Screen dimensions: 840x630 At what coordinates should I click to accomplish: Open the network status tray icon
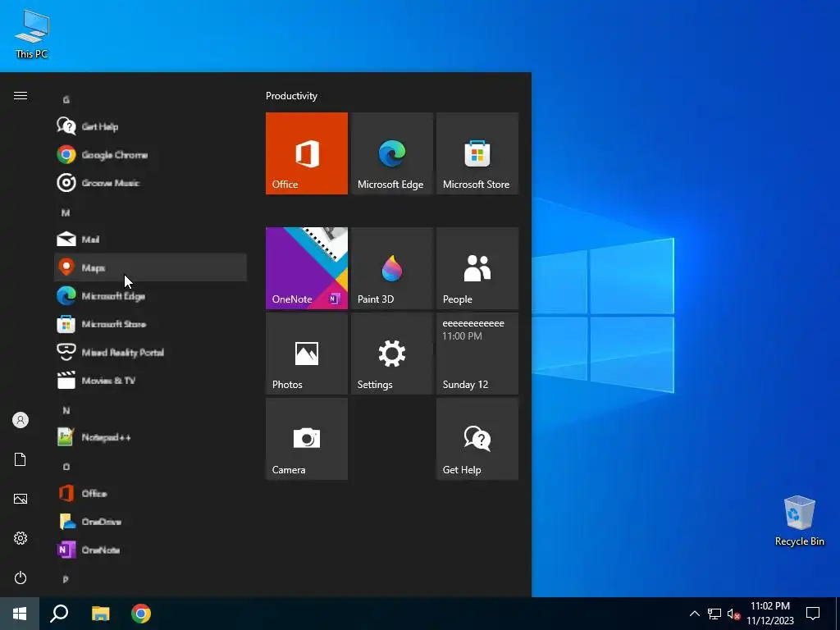(x=714, y=614)
